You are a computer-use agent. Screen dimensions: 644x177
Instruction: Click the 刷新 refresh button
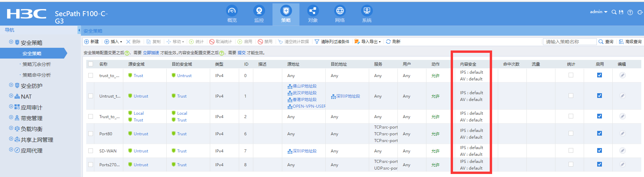coord(393,42)
